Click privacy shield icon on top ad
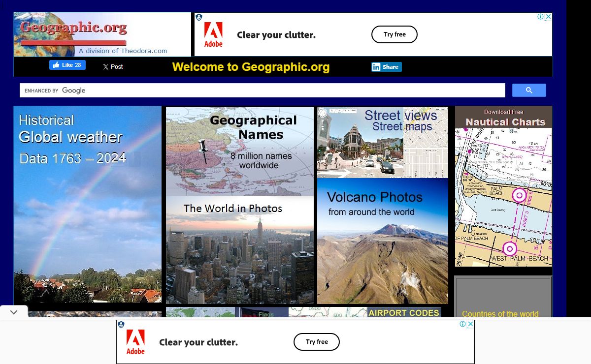 [x=199, y=17]
